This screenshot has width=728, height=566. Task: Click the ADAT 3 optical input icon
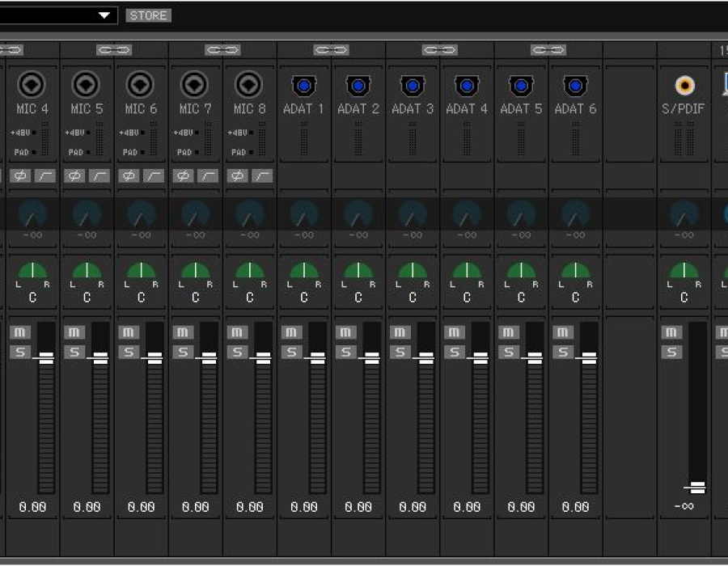(x=413, y=86)
